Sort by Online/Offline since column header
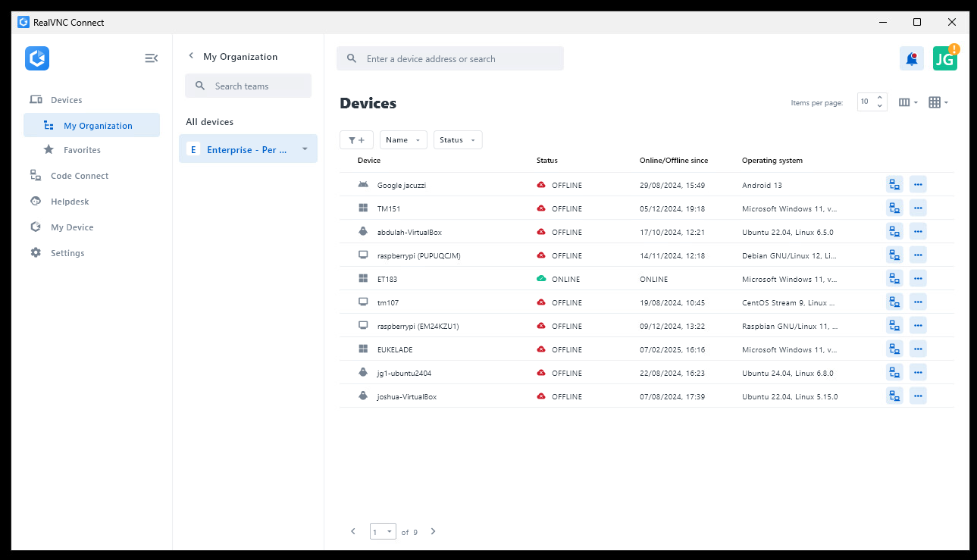The image size is (977, 560). 673,161
